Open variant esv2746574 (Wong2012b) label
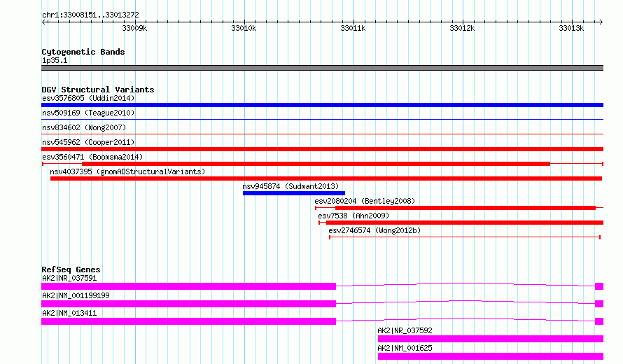The height and width of the screenshot is (364, 623). tap(374, 230)
